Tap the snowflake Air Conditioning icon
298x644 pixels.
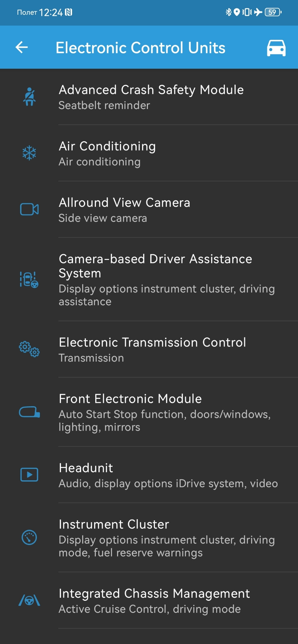pos(29,153)
